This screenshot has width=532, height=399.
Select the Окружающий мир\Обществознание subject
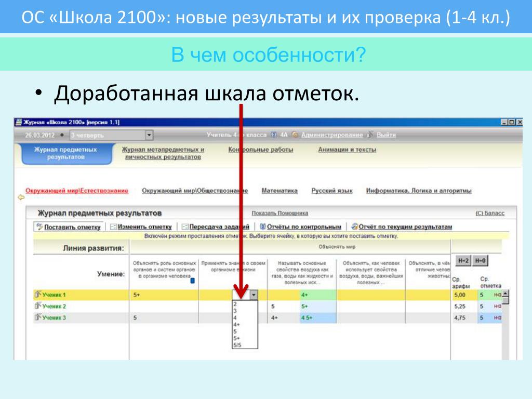click(x=195, y=191)
